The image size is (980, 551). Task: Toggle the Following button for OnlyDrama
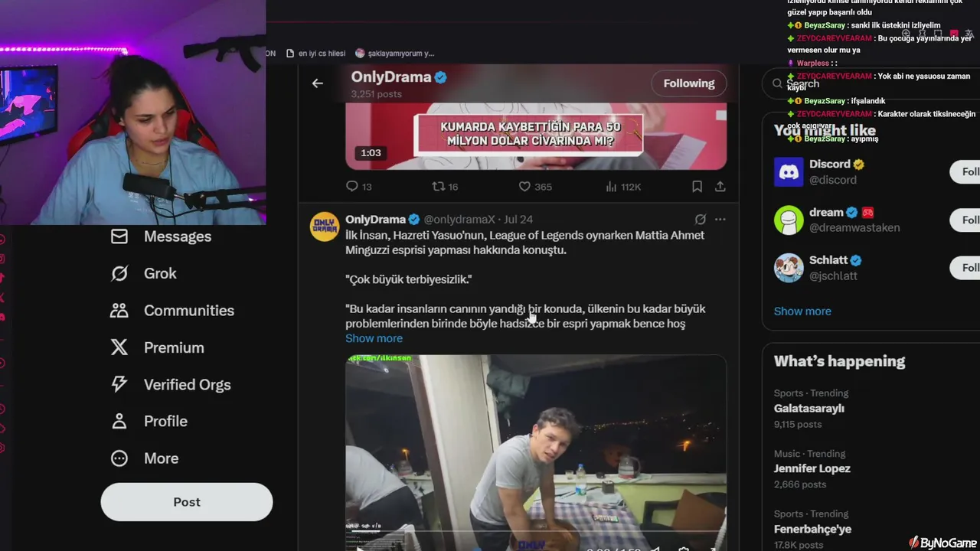pyautogui.click(x=689, y=83)
